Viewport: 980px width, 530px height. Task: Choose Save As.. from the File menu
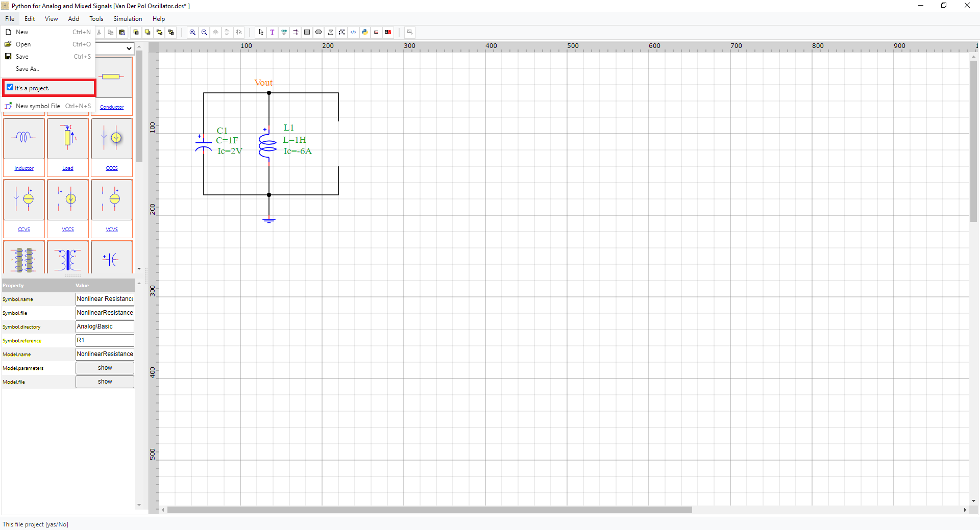pyautogui.click(x=48, y=69)
